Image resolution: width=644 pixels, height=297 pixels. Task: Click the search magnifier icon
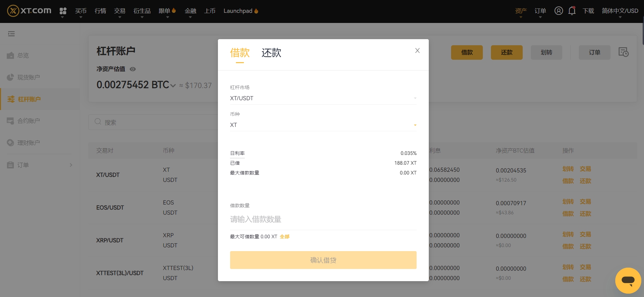point(98,122)
